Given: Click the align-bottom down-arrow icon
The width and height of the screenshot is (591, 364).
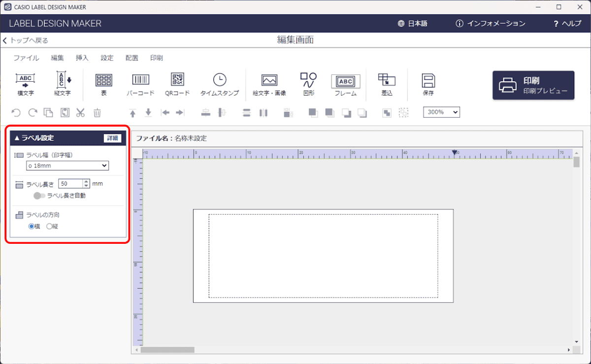Looking at the screenshot, I should 148,113.
